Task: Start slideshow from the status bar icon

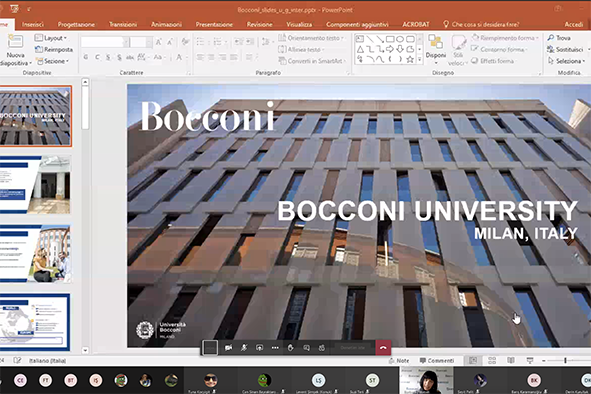Action: pyautogui.click(x=530, y=360)
